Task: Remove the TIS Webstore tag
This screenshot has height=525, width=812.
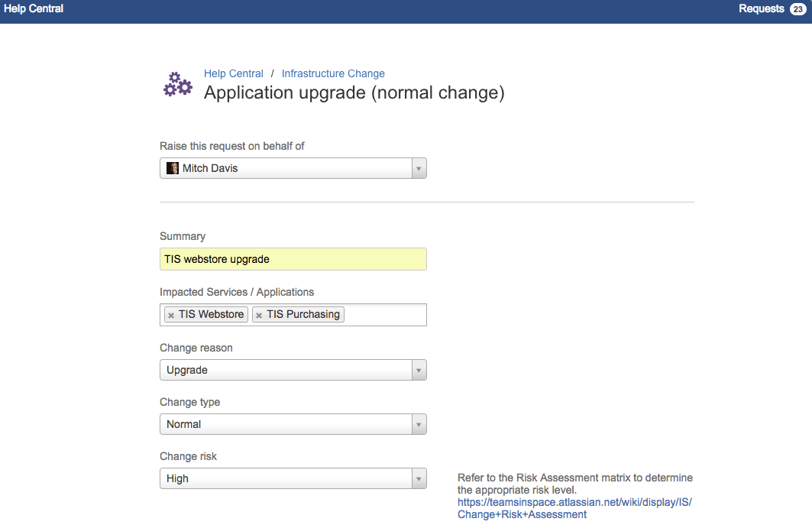Action: click(171, 315)
